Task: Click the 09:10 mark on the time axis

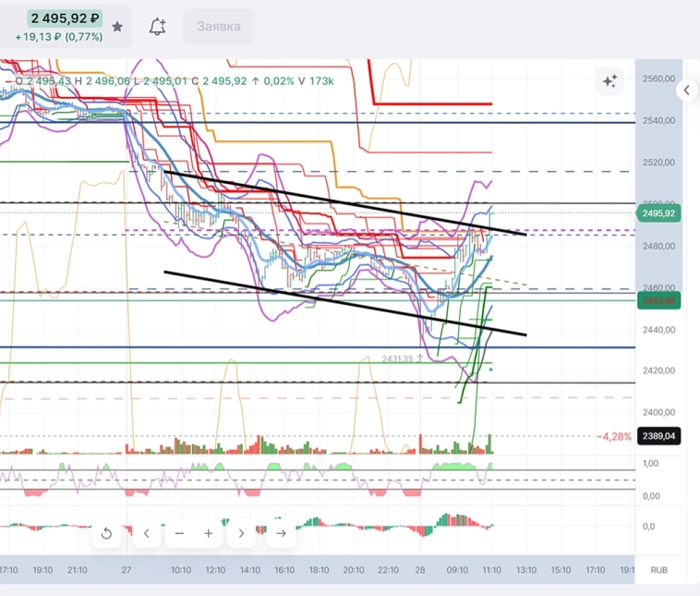Action: tap(457, 570)
